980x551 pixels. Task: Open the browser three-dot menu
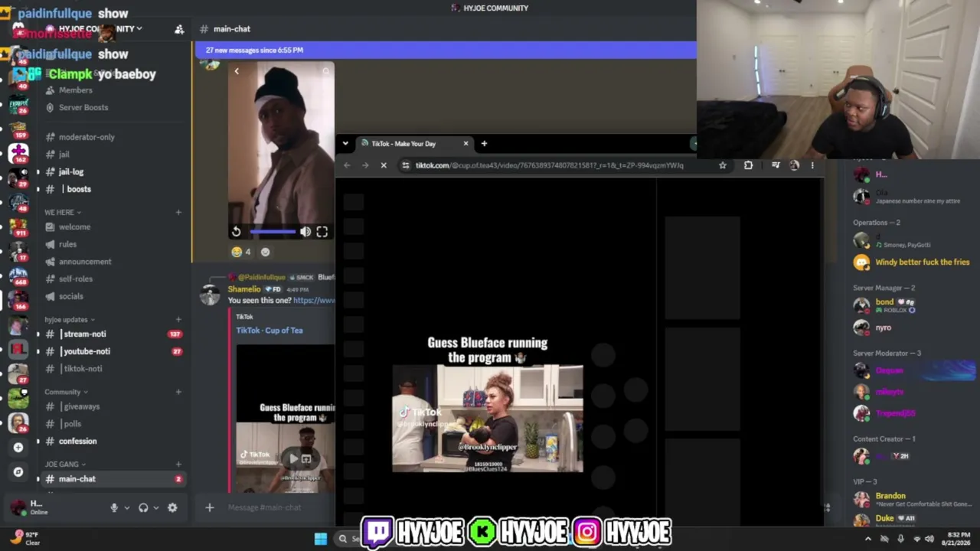click(812, 165)
